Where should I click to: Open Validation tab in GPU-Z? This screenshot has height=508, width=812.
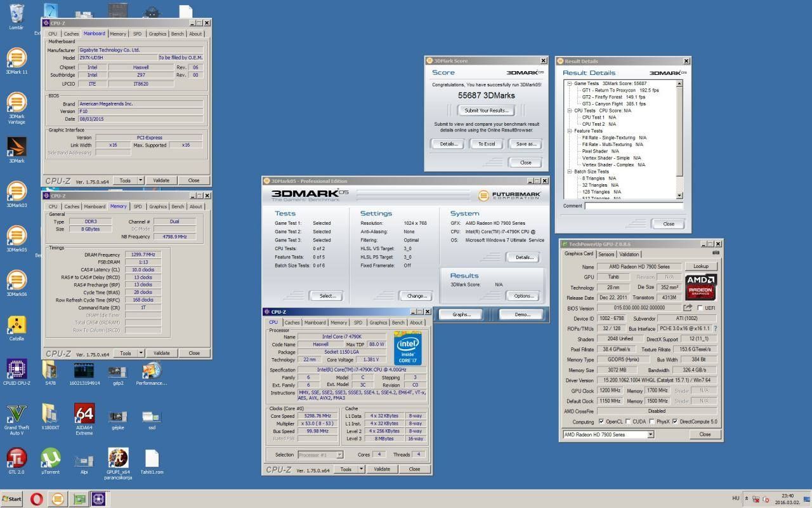click(x=629, y=254)
